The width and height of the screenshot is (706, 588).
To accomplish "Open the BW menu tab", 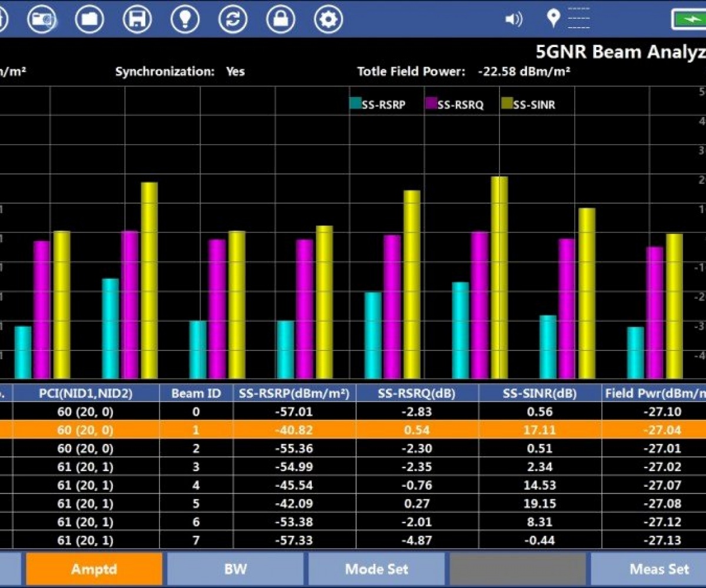I will 235,569.
